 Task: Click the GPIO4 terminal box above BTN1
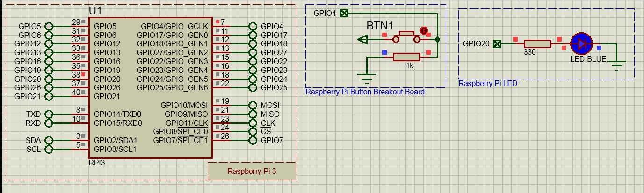[344, 13]
